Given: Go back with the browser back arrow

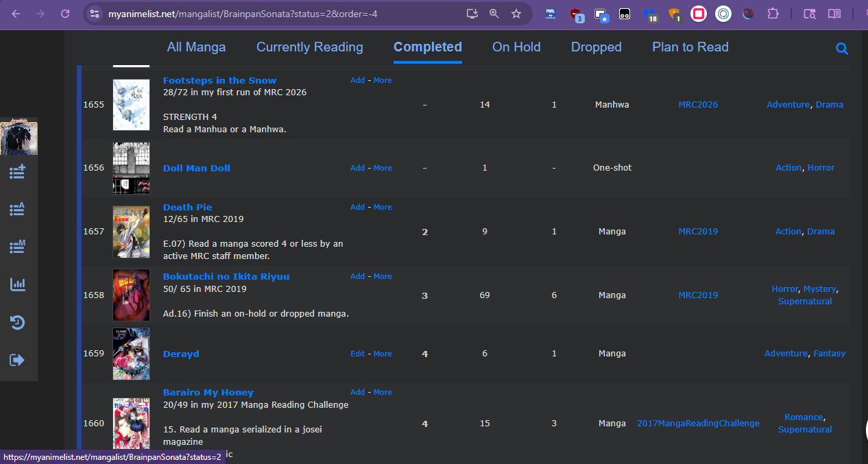Looking at the screenshot, I should (16, 14).
